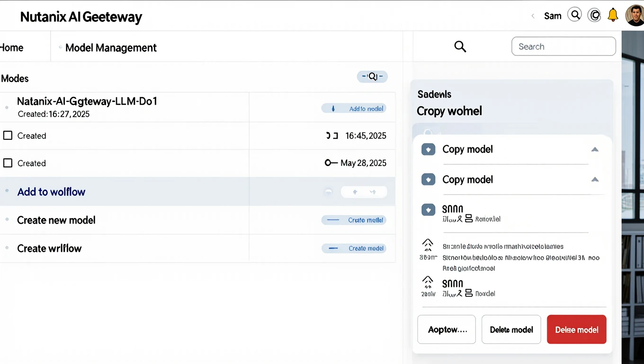Click the circled C icon in the header
The image size is (644, 364).
594,15
